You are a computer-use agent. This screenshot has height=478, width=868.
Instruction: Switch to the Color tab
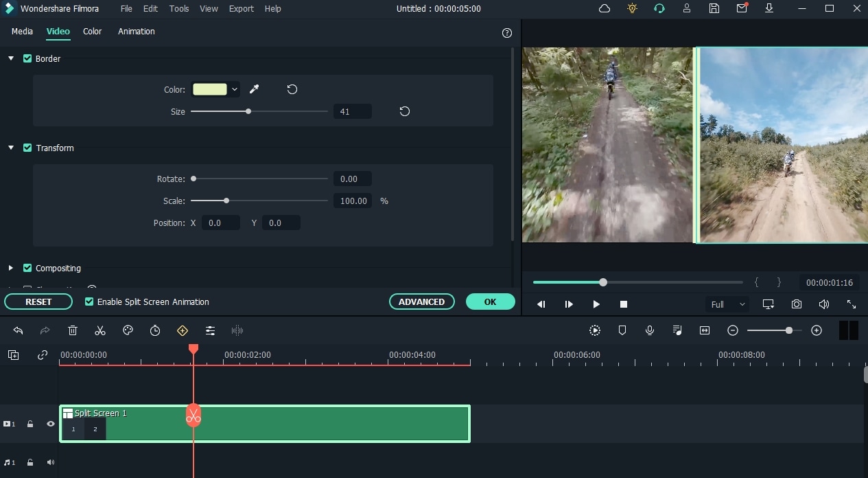click(x=93, y=32)
